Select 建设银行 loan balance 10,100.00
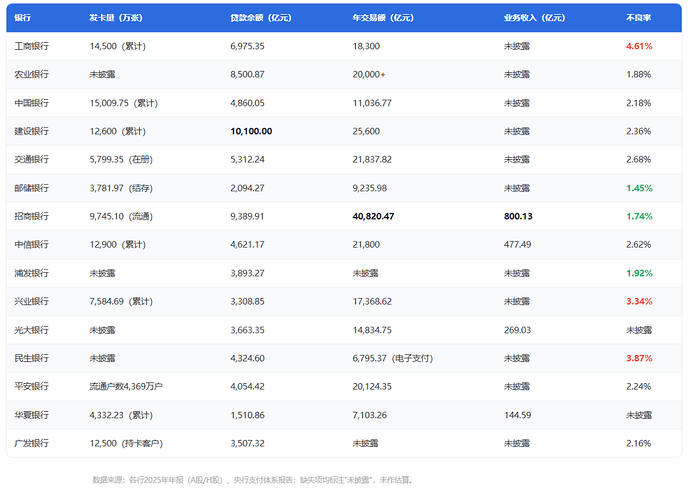The height and width of the screenshot is (491, 690). tap(251, 131)
